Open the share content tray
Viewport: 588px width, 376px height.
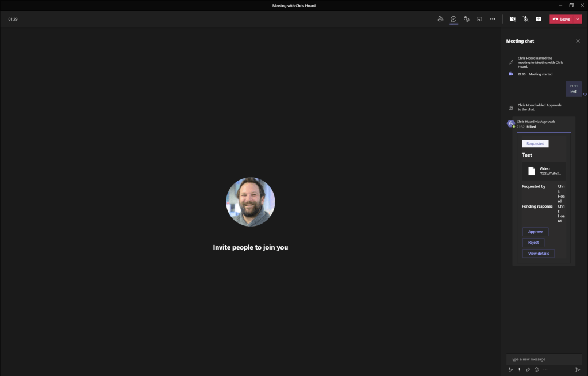click(x=539, y=19)
